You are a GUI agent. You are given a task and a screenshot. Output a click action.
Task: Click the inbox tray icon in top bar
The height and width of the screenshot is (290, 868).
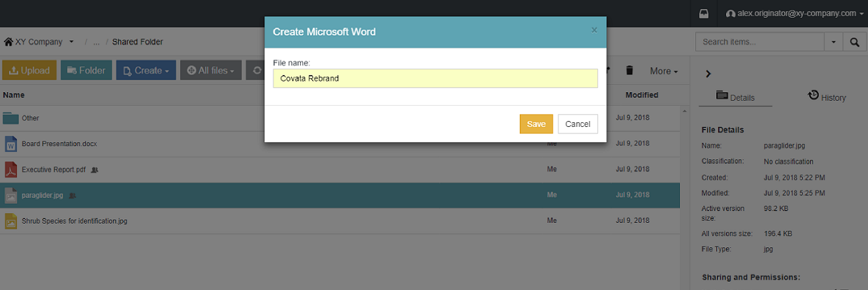704,13
